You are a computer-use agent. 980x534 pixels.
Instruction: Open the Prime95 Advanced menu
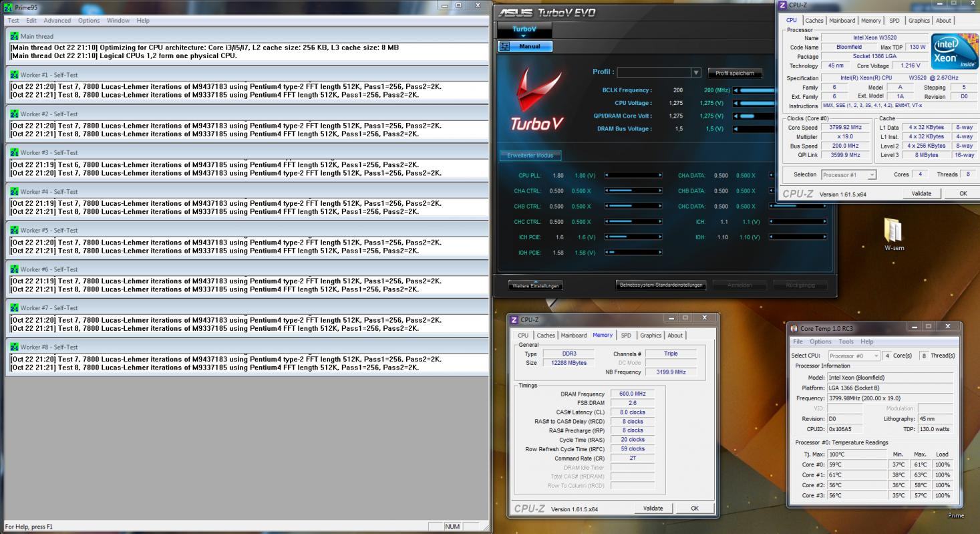pyautogui.click(x=57, y=21)
